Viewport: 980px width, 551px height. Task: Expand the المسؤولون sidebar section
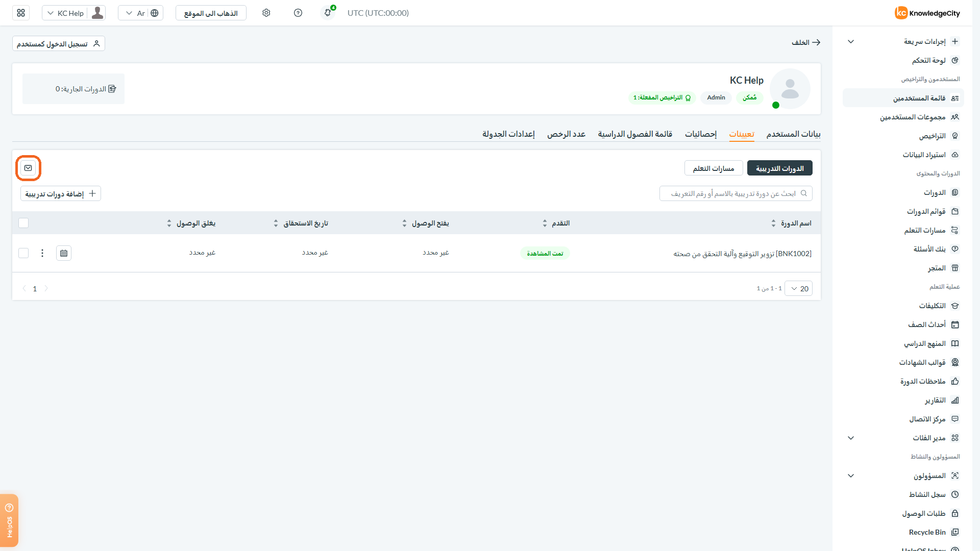[x=851, y=475]
